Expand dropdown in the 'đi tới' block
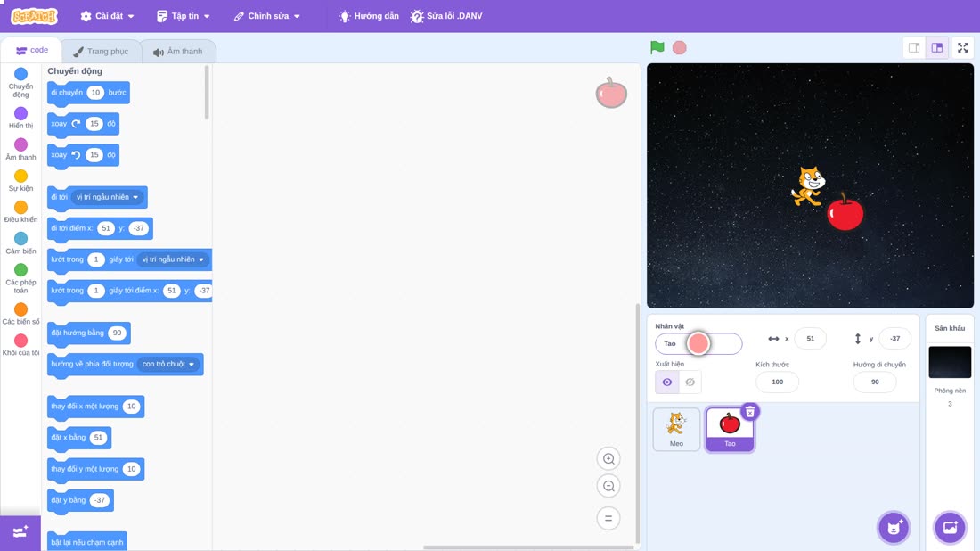Viewport: 980px width, 551px height. (x=107, y=197)
